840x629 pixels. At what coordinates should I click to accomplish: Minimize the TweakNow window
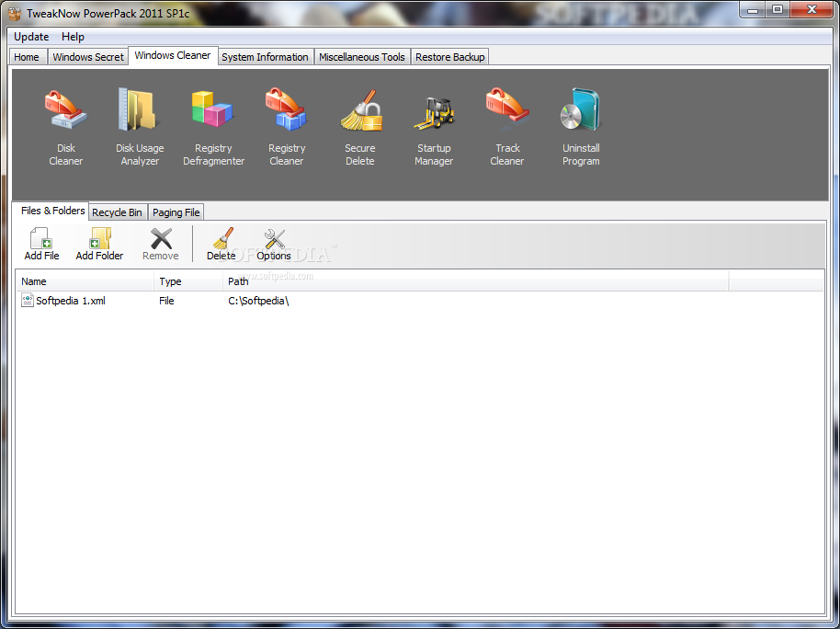(x=753, y=9)
